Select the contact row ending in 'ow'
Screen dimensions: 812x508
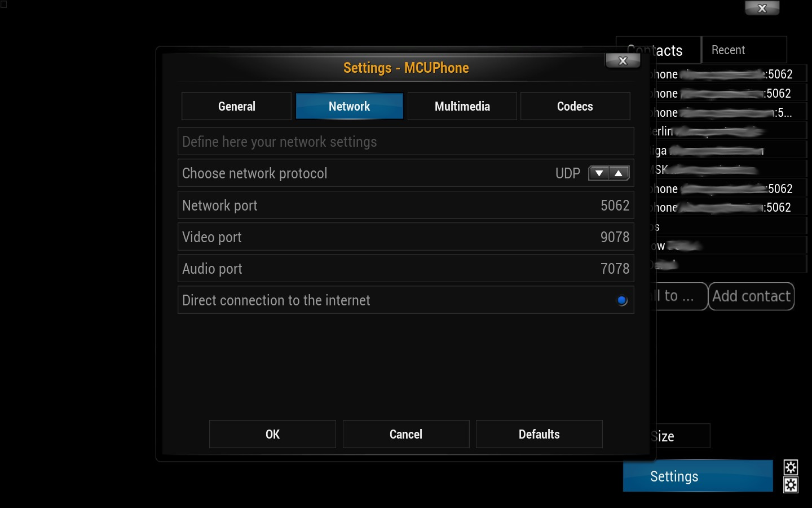[731, 246]
